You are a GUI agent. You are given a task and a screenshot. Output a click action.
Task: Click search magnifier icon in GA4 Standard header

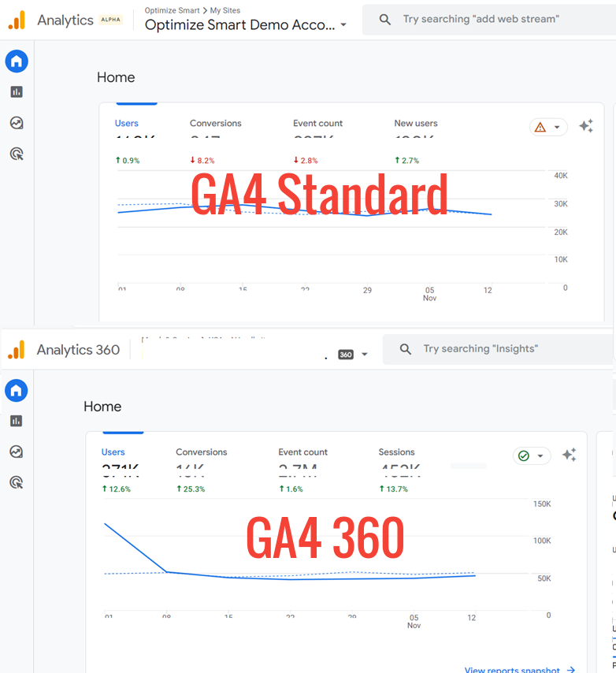(384, 20)
